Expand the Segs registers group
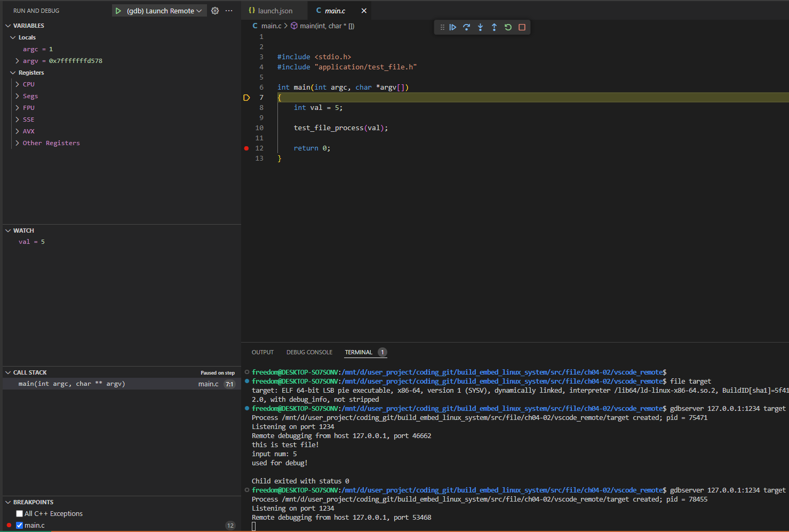 click(18, 96)
